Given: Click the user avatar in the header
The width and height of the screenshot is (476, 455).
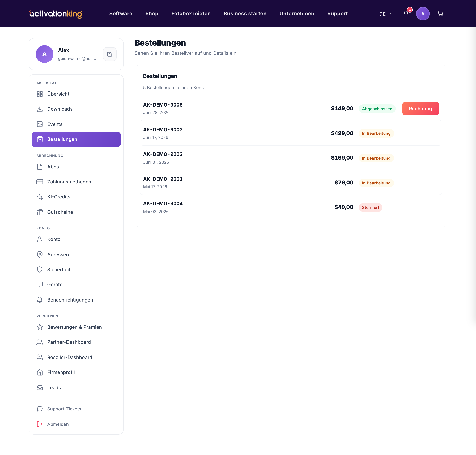Looking at the screenshot, I should pos(423,14).
